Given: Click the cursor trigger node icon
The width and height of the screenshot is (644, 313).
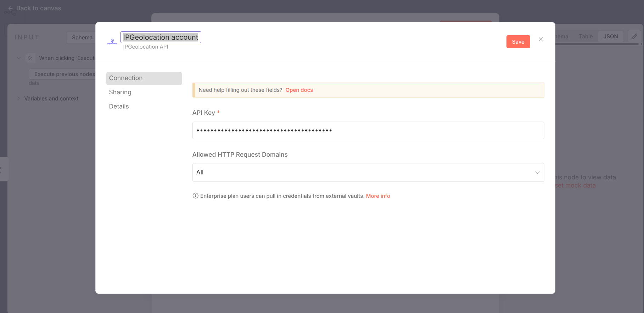Looking at the screenshot, I should 30,58.
